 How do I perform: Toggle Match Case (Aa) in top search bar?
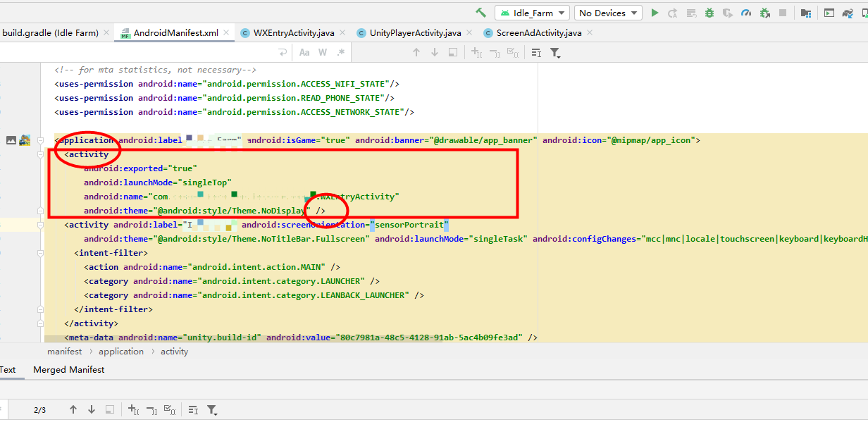[304, 52]
